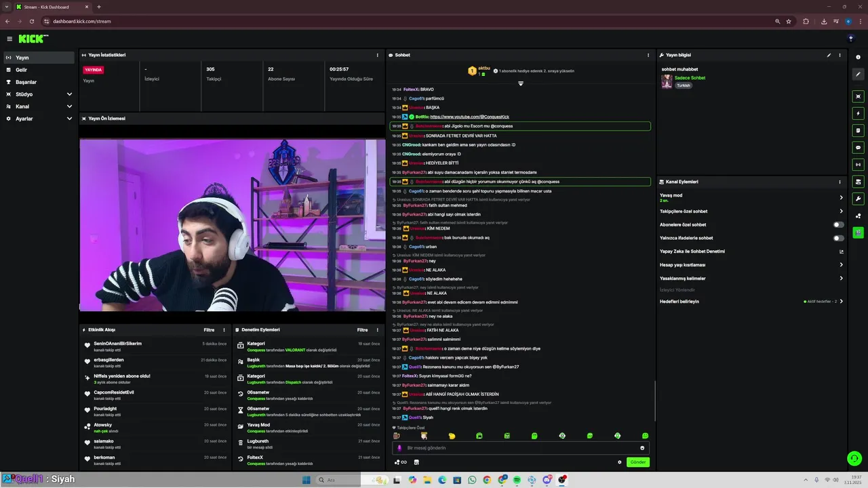Open the Gelir sidebar page

39,70
